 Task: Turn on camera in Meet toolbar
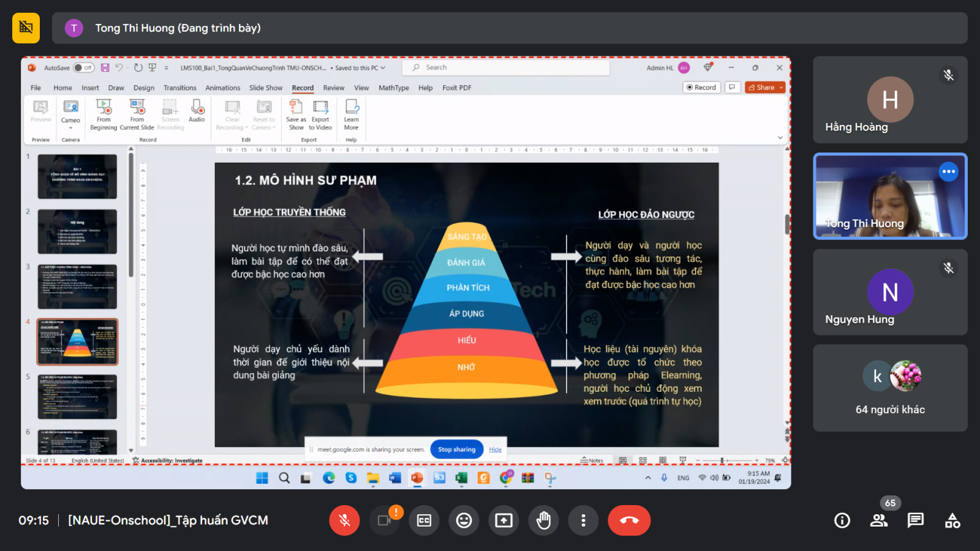tap(385, 520)
